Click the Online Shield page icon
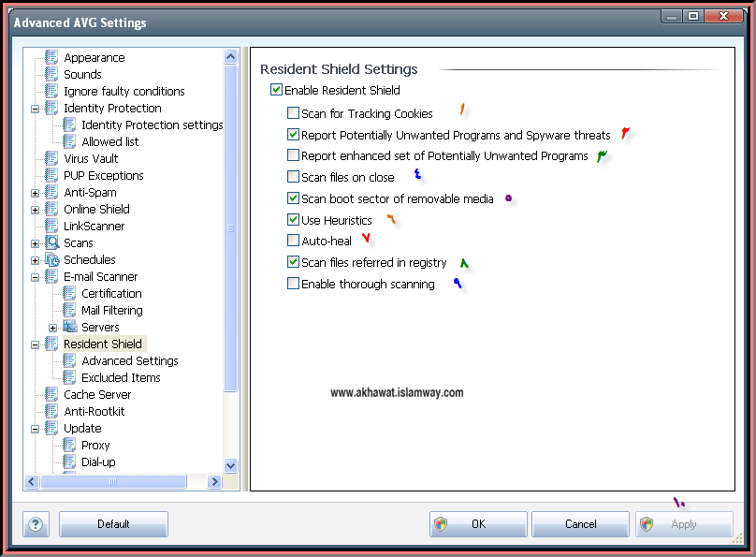The height and width of the screenshot is (557, 756). (51, 209)
